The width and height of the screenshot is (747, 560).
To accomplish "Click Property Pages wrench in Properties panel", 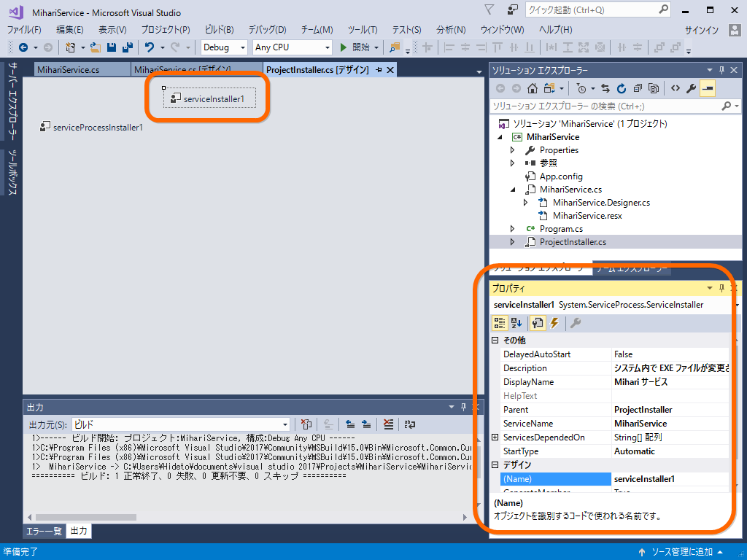I will (576, 323).
